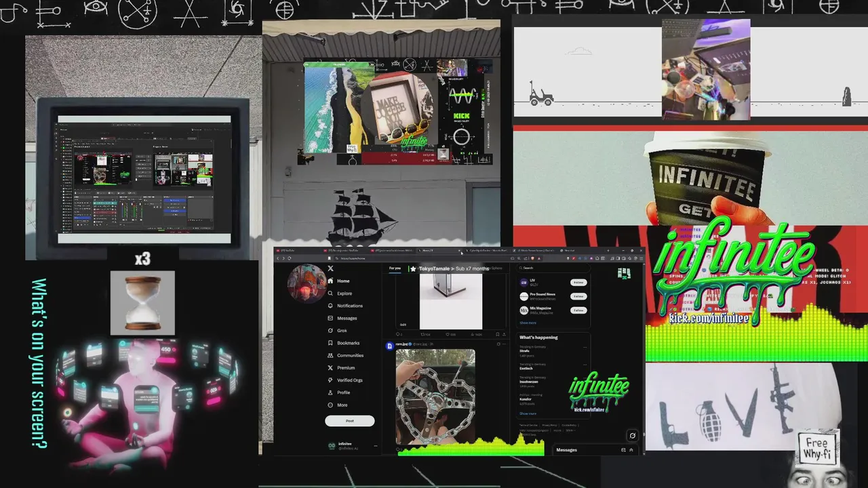
Task: Click the repost icon under the video post
Action: coord(422,334)
